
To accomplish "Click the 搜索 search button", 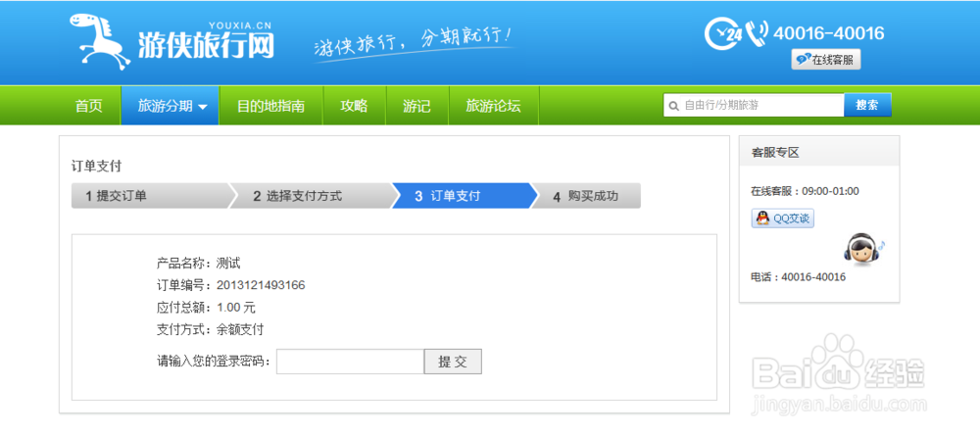I will (x=867, y=105).
